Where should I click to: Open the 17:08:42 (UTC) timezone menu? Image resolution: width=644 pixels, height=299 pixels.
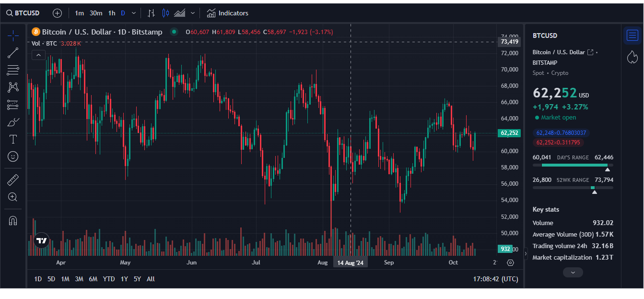[495, 279]
